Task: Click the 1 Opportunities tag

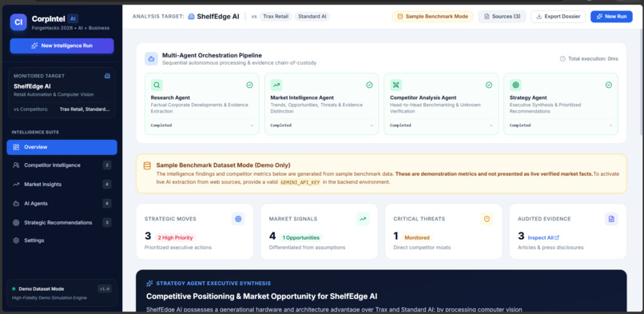Action: pos(301,237)
